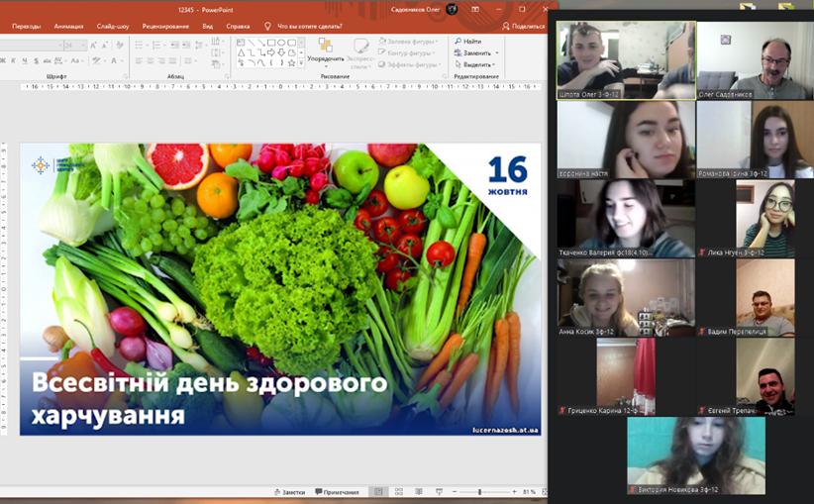The width and height of the screenshot is (814, 504).
Task: Open the Заливка фигуры dropdown
Action: pyautogui.click(x=408, y=41)
